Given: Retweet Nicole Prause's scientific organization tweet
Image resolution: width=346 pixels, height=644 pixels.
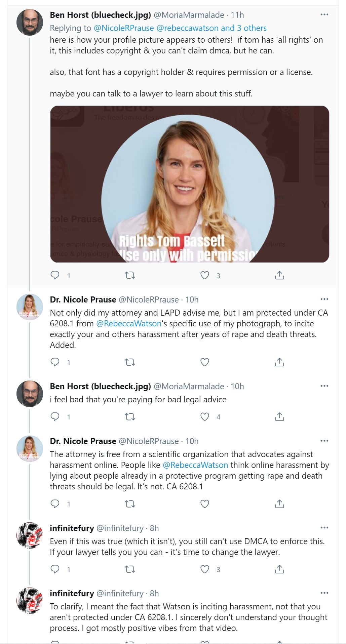Looking at the screenshot, I should coord(130,504).
